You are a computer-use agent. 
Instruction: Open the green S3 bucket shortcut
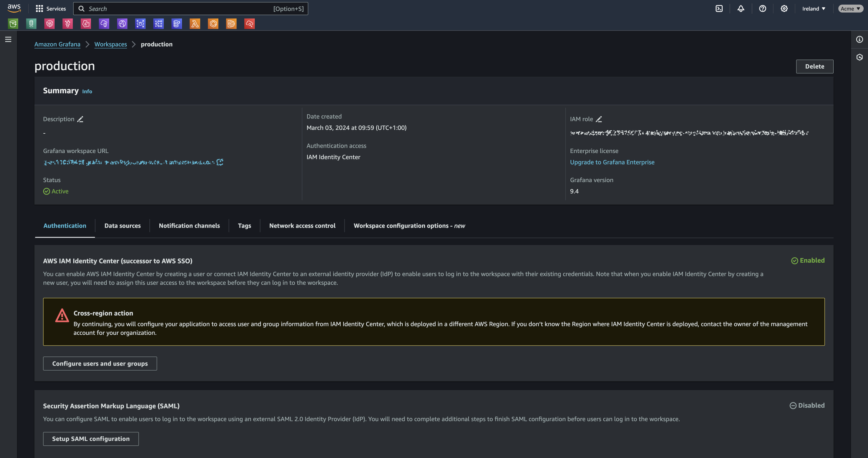click(13, 24)
